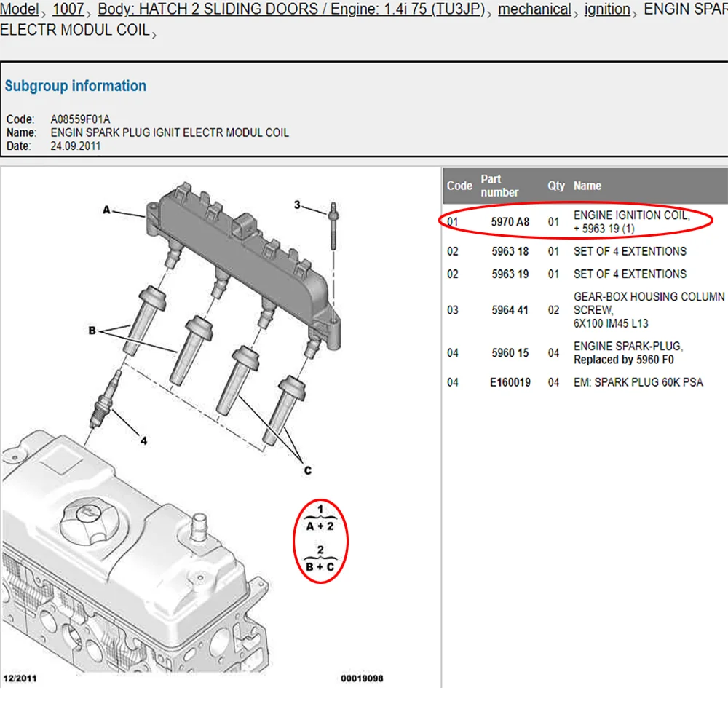
Task: Select the SET OF 4 EXTENTIONS name for 5963 19
Action: tap(630, 274)
